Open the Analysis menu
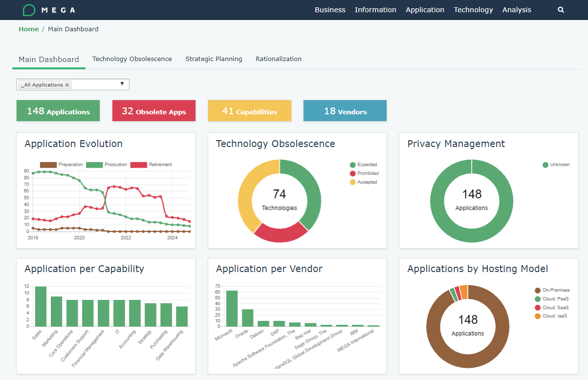This screenshot has height=380, width=588. click(x=517, y=10)
